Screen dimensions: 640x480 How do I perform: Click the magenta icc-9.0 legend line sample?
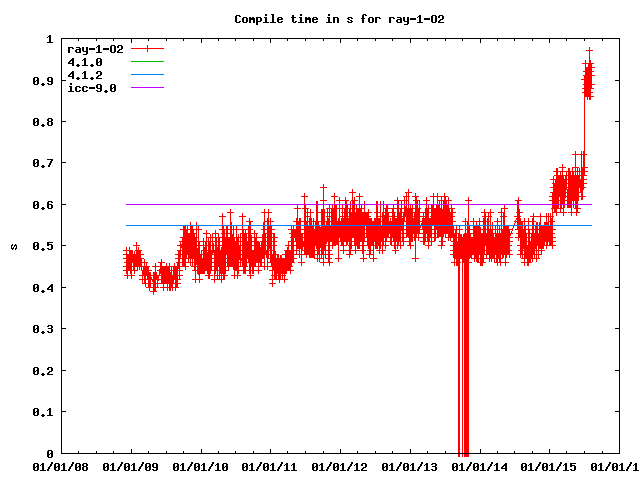click(145, 88)
